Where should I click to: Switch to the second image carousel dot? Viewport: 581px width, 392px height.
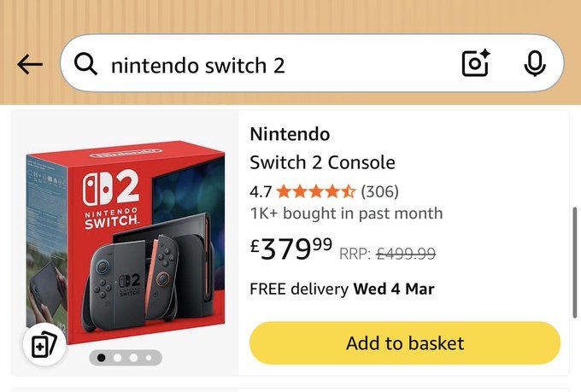click(x=117, y=358)
